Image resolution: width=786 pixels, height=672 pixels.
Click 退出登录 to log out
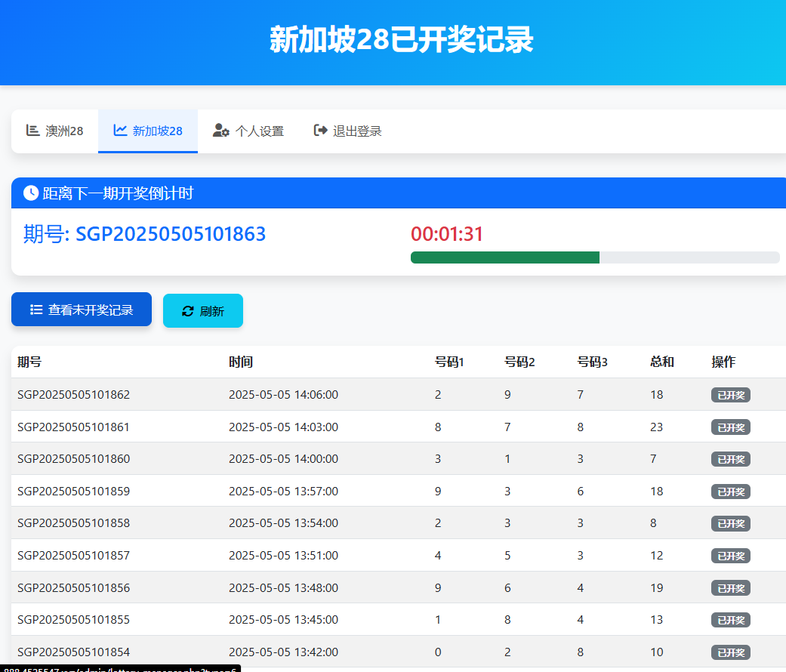click(x=347, y=131)
